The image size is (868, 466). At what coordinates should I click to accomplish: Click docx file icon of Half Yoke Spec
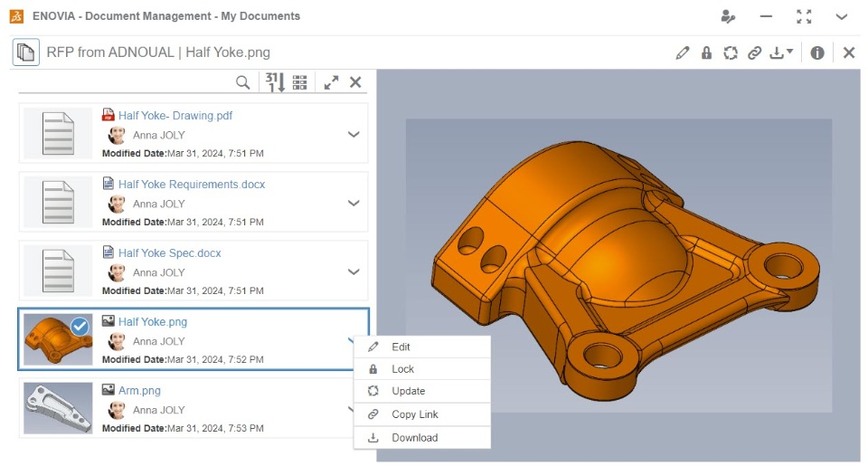108,252
